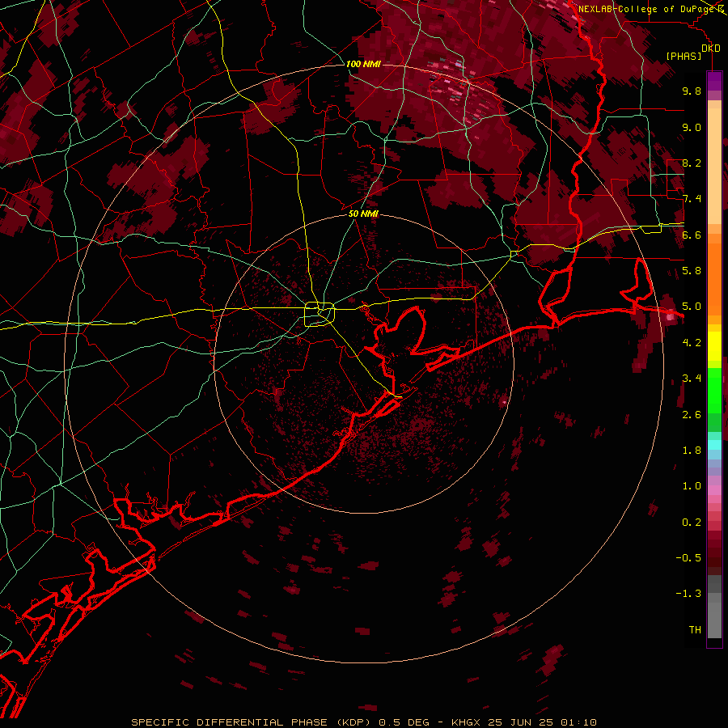
Task: Click the DKD label above the scale
Action: [711, 49]
